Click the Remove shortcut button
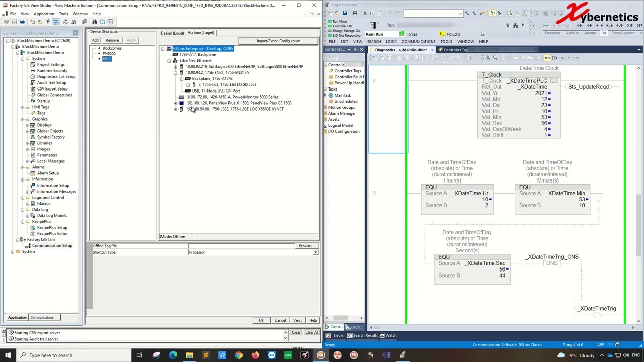644x362 pixels. click(112, 40)
